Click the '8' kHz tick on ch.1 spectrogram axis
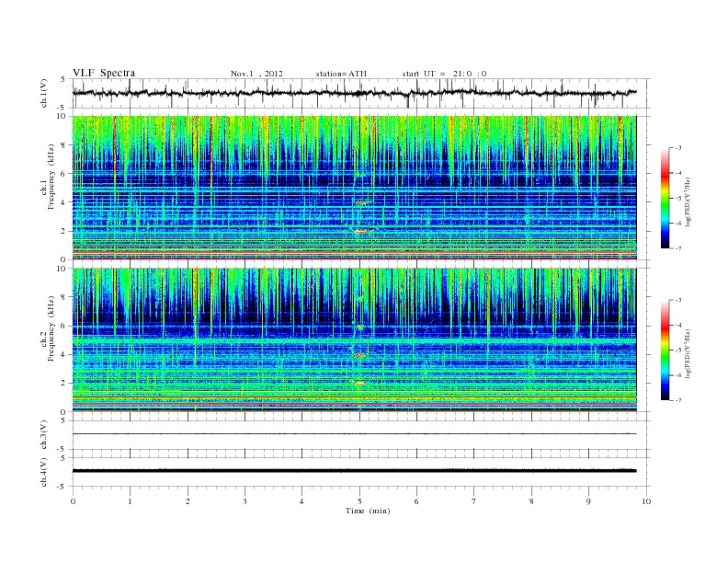 coord(64,145)
